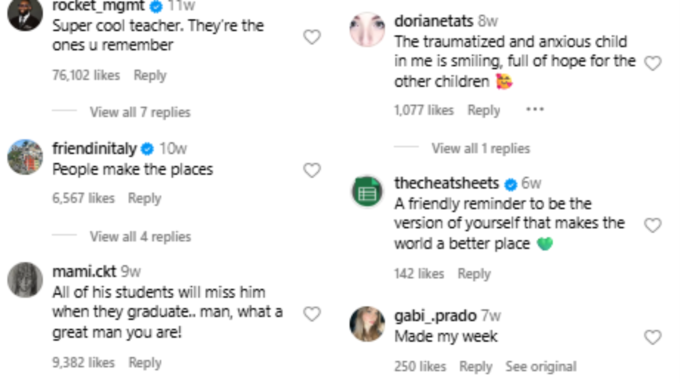This screenshot has height=383, width=680.
Task: Reply to rocket_mgmt's comment
Action: pyautogui.click(x=150, y=75)
